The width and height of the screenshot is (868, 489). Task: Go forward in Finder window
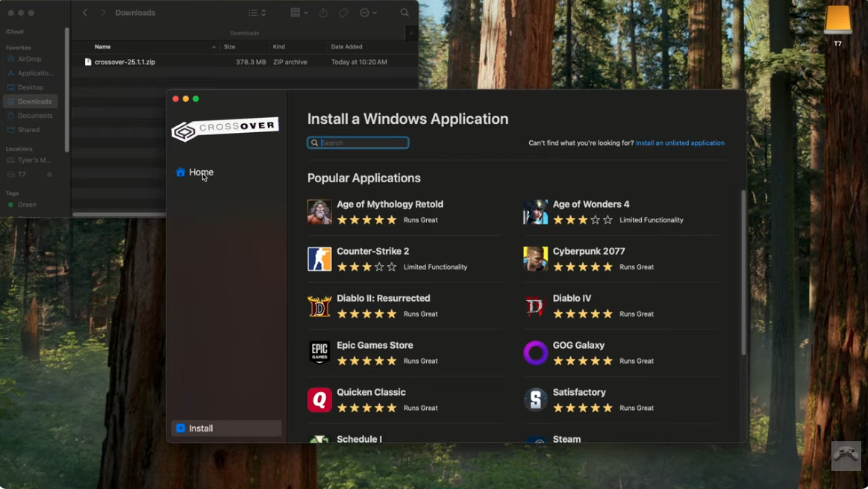tap(103, 13)
